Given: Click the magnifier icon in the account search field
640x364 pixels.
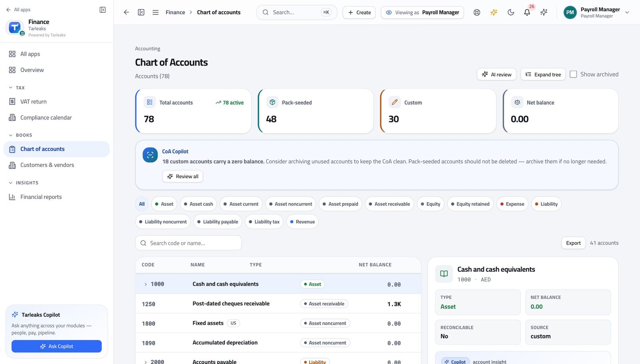Looking at the screenshot, I should (143, 243).
